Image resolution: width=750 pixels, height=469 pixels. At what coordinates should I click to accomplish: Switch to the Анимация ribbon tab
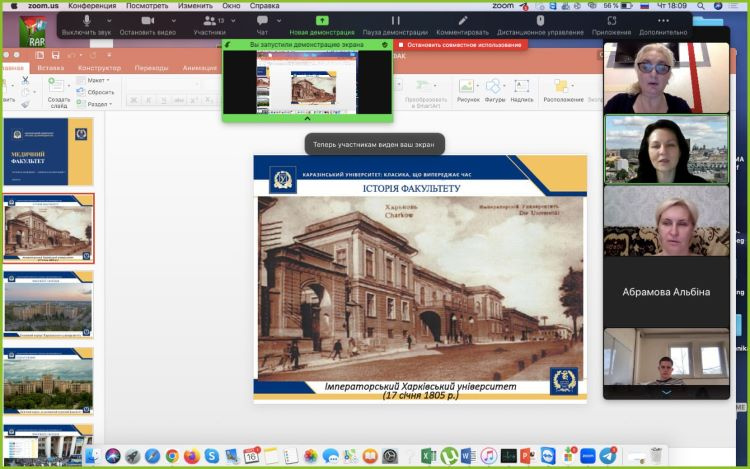[x=199, y=68]
